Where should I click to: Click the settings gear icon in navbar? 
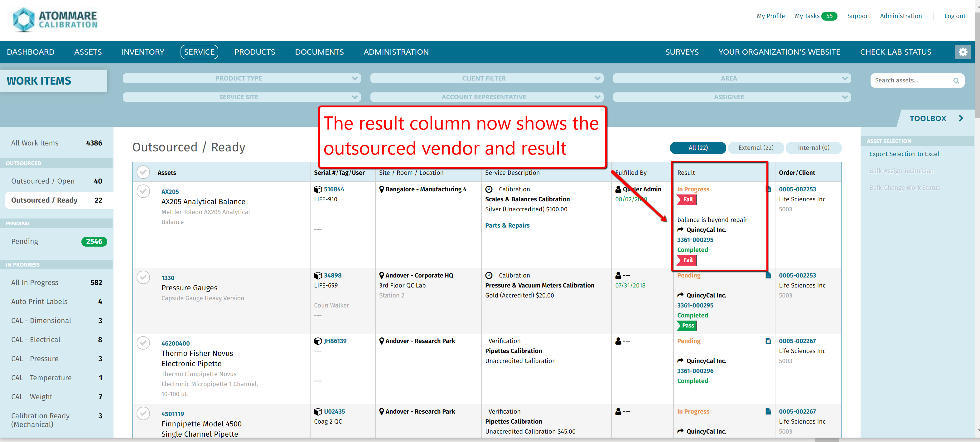tap(963, 52)
